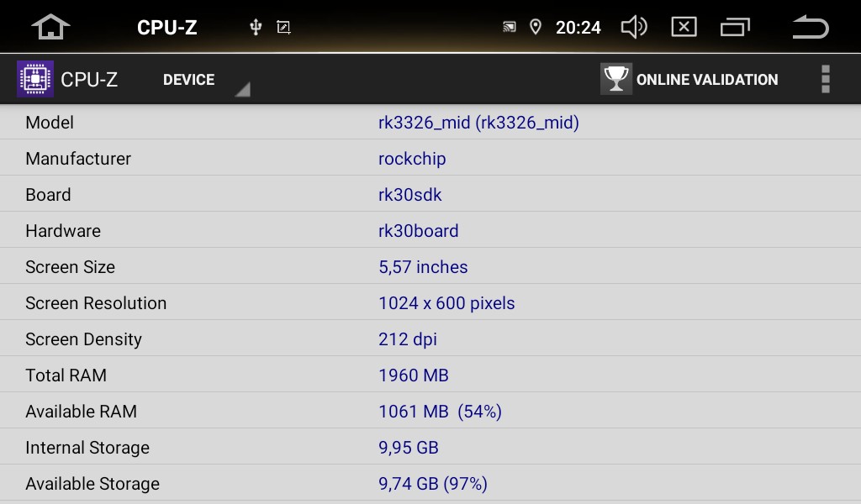This screenshot has height=504, width=861.
Task: Tap the volume speaker icon
Action: tap(634, 27)
